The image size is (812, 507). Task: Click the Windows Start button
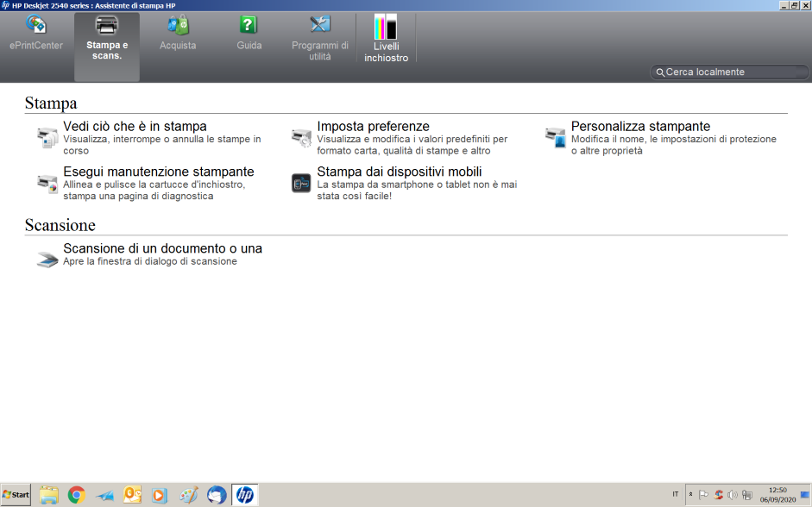pyautogui.click(x=16, y=495)
